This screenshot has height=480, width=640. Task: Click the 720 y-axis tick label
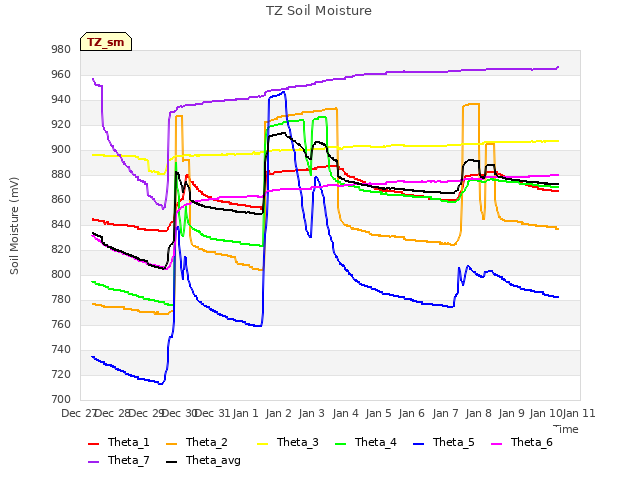pos(61,375)
